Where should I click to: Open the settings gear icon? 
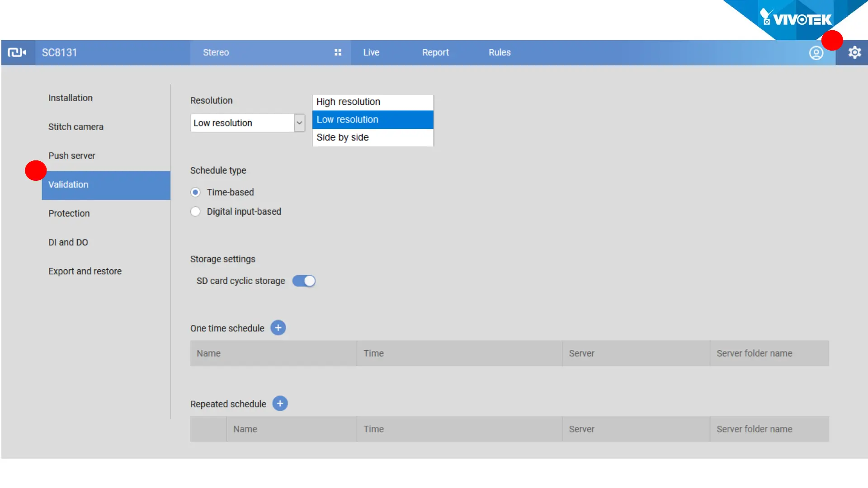[854, 53]
